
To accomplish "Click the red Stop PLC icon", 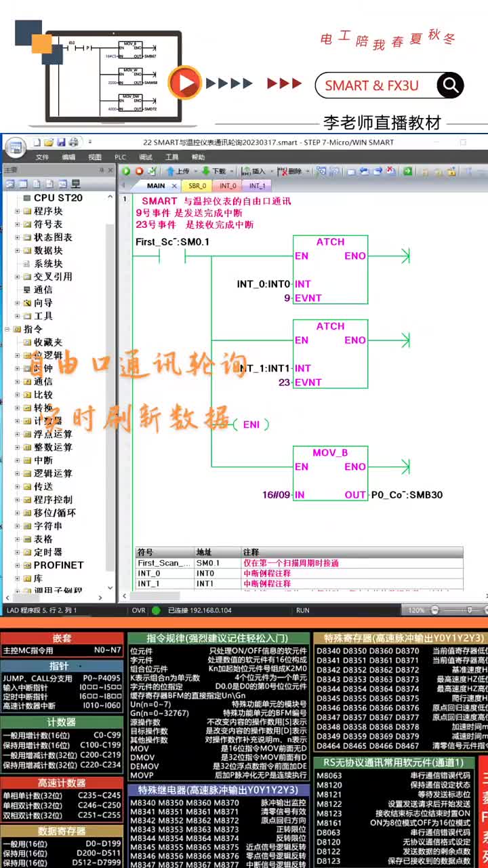I will tap(139, 172).
